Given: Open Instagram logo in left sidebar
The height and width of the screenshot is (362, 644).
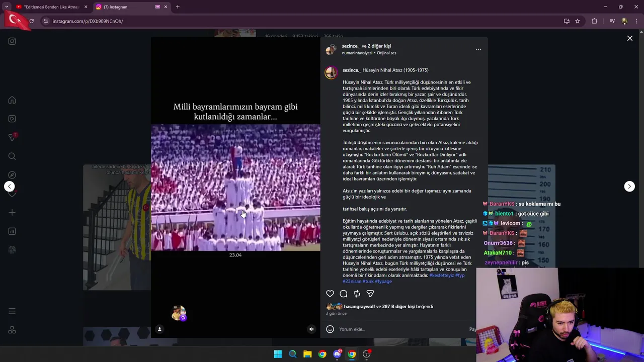Looking at the screenshot, I should click(12, 41).
